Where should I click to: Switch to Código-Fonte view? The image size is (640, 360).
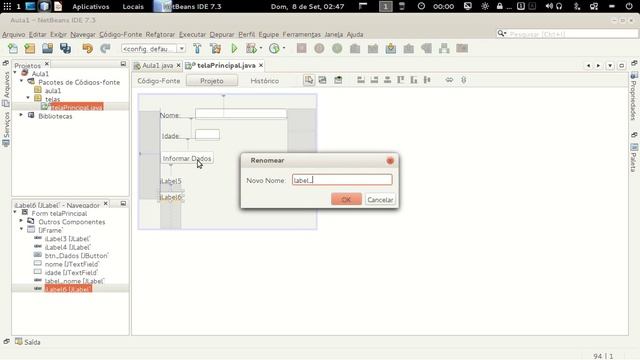159,81
